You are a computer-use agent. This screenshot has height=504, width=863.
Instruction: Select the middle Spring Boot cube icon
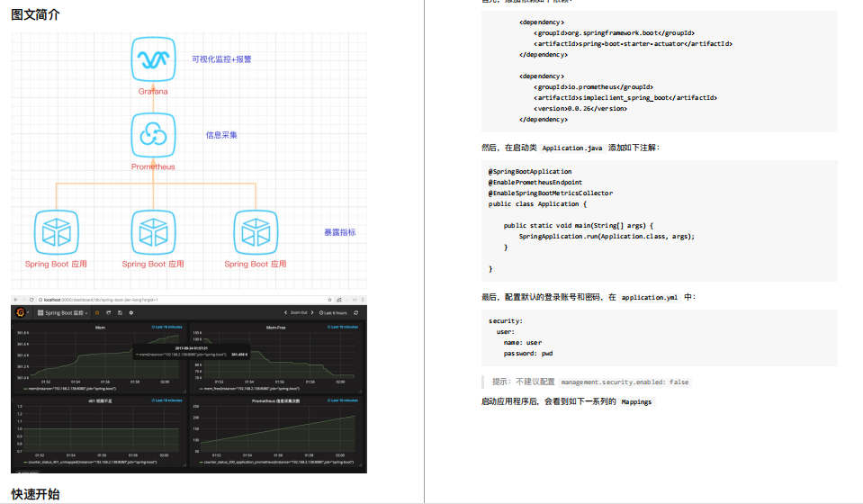pos(153,232)
